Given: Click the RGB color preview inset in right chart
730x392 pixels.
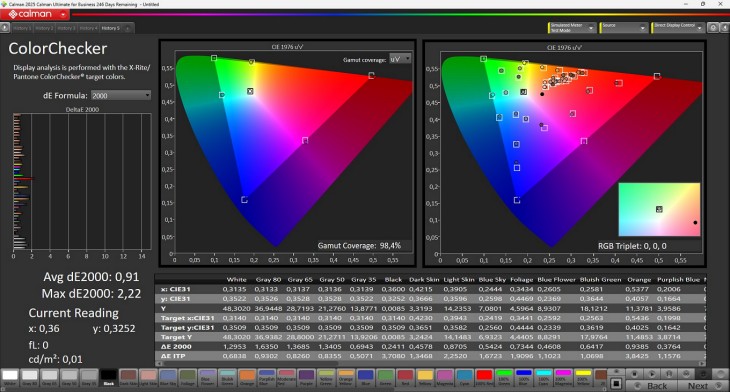Looking at the screenshot, I should (x=659, y=210).
